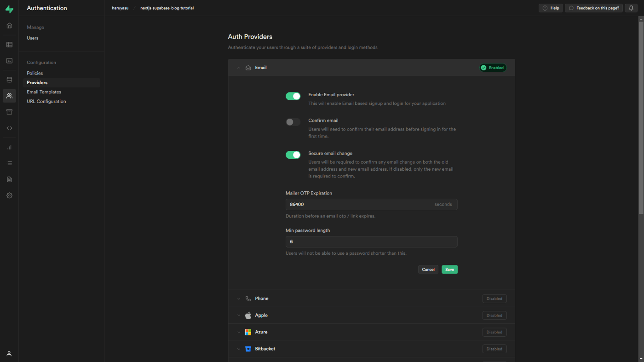Open the Reports bar chart icon
Image resolution: width=644 pixels, height=362 pixels.
pos(9,147)
